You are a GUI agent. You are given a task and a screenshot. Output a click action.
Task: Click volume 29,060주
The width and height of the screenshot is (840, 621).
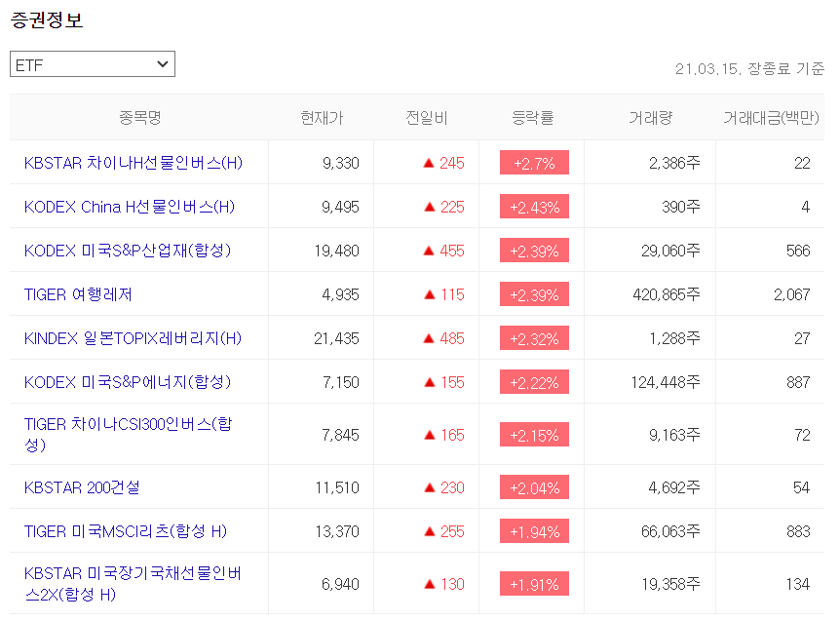[x=670, y=251]
